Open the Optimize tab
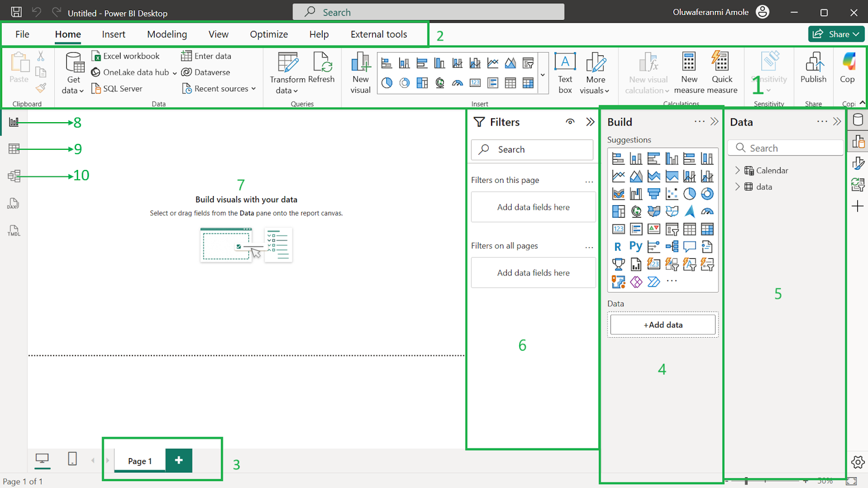This screenshot has height=488, width=868. click(x=269, y=34)
